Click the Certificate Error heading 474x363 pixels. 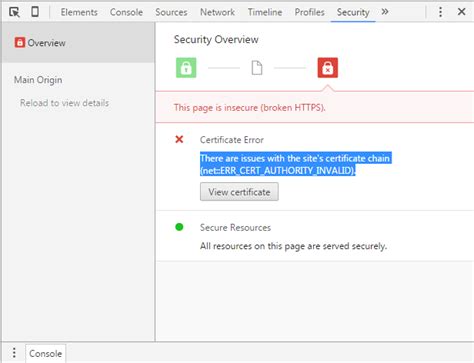[232, 140]
